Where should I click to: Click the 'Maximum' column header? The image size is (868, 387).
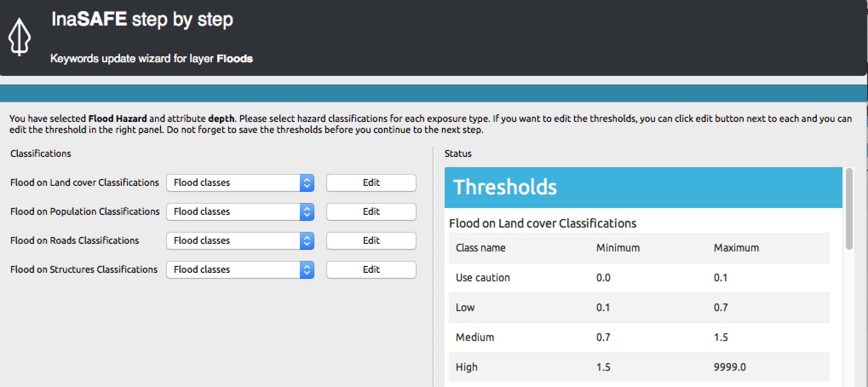(736, 248)
